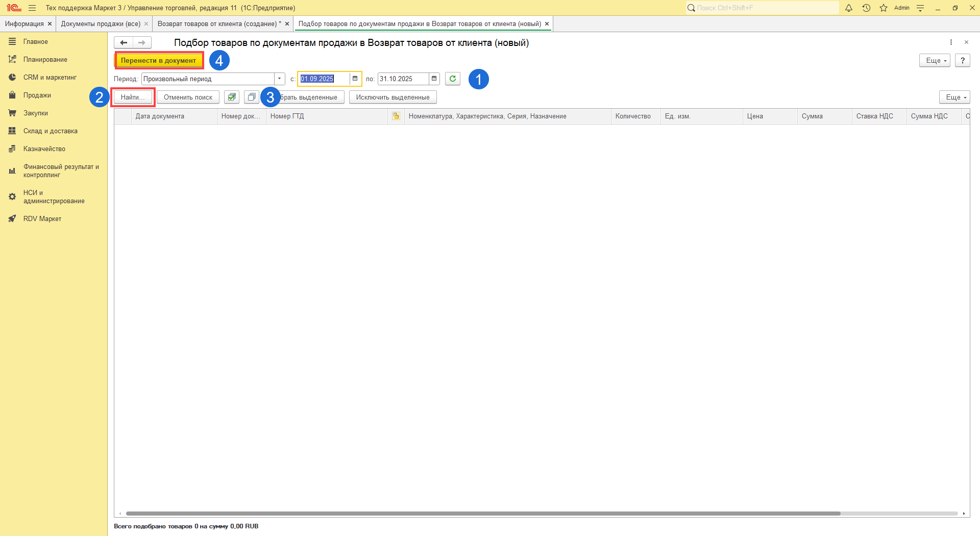The width and height of the screenshot is (980, 536).
Task: Refresh the list with green arrow icon
Action: 453,79
